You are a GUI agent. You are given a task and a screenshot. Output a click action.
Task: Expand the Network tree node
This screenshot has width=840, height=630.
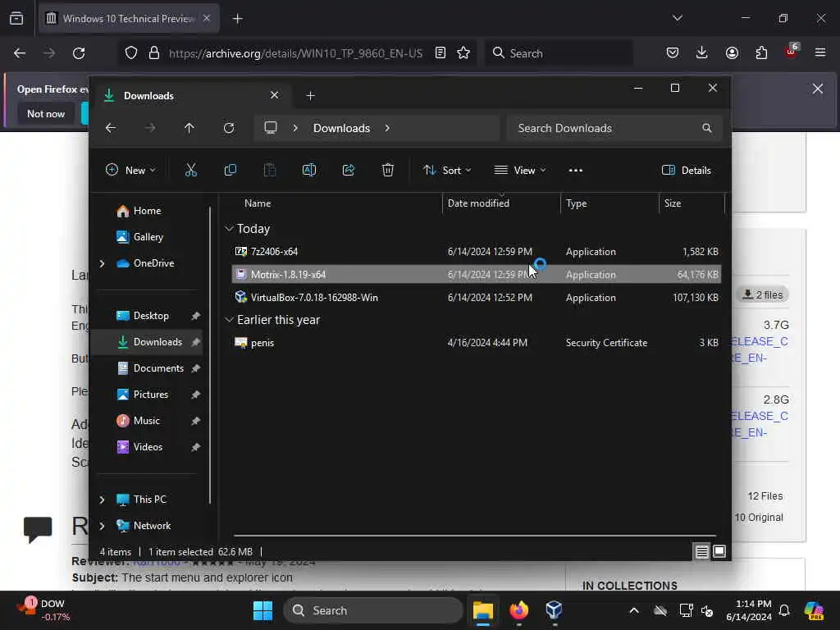point(102,526)
